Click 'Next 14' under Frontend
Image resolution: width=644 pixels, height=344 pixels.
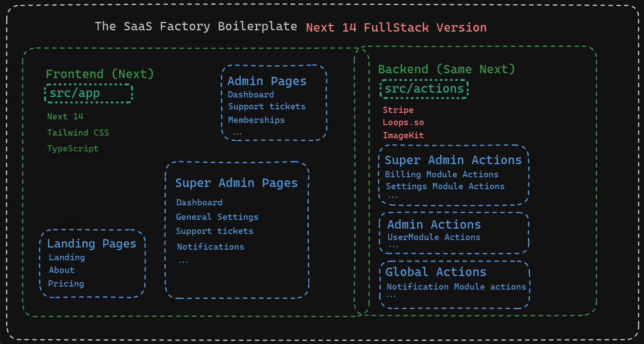(x=65, y=116)
